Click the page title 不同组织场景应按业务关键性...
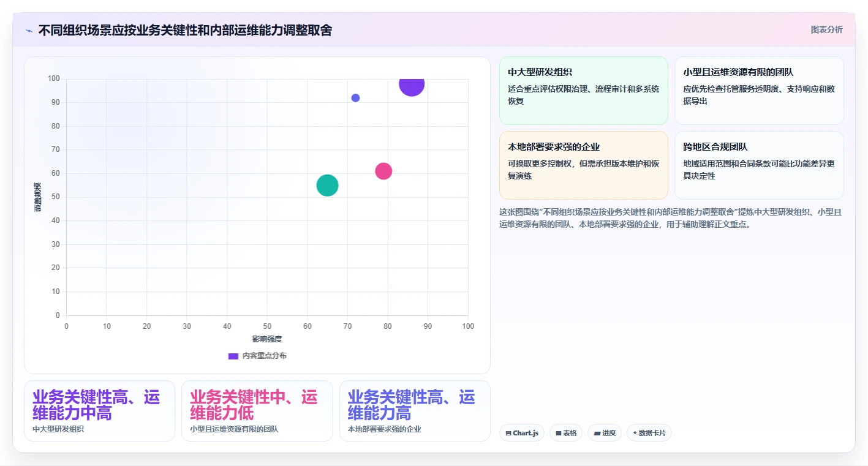This screenshot has width=868, height=466. coord(185,30)
